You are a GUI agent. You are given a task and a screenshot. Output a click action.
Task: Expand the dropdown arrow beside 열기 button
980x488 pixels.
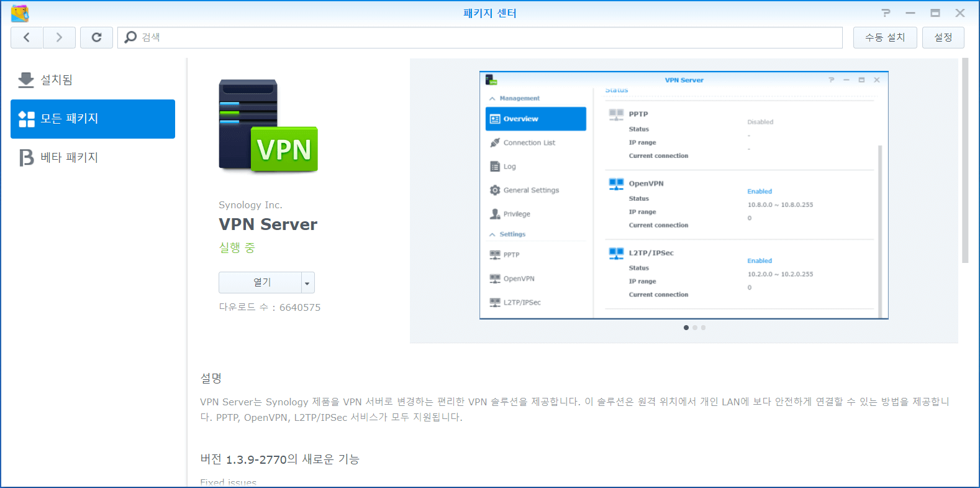coord(307,283)
